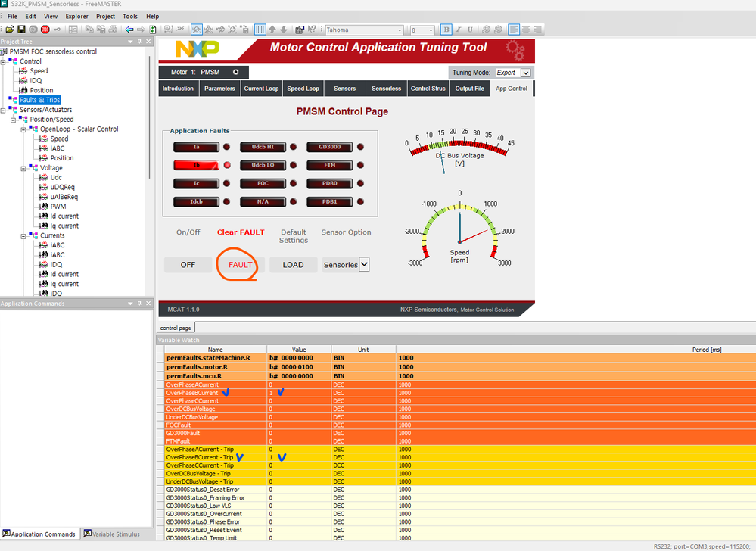Click the move up arrow toolbar icon
756x551 pixels.
point(272,30)
